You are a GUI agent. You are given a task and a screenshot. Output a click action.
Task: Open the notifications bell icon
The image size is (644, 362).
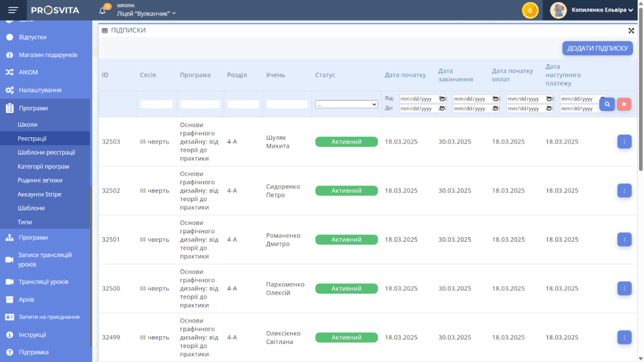(103, 11)
